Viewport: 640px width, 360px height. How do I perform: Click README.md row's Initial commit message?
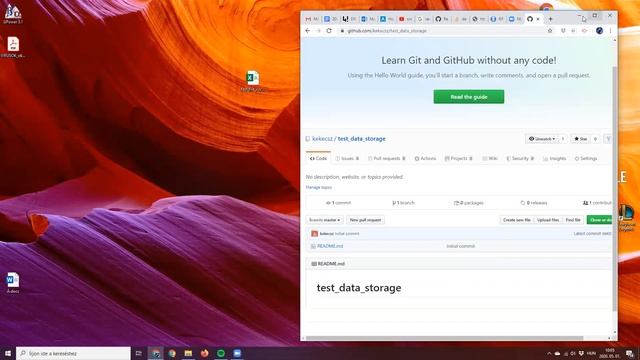click(x=460, y=246)
